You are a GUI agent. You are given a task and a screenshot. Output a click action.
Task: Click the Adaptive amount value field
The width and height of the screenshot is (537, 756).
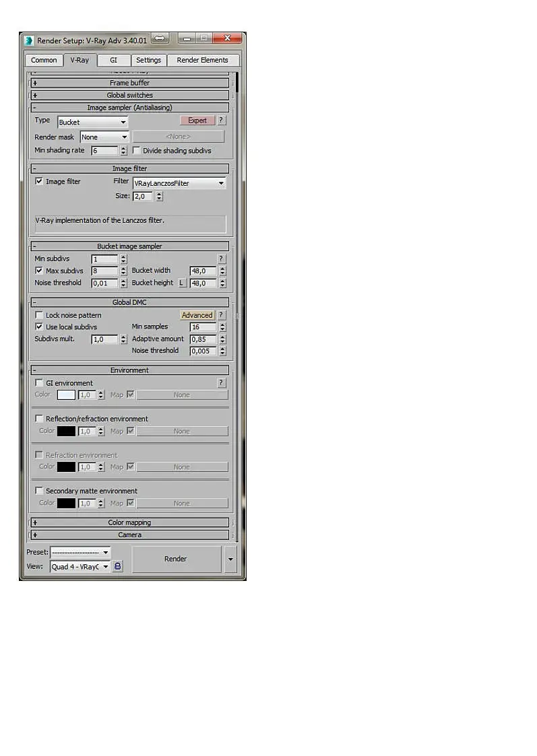(x=203, y=339)
